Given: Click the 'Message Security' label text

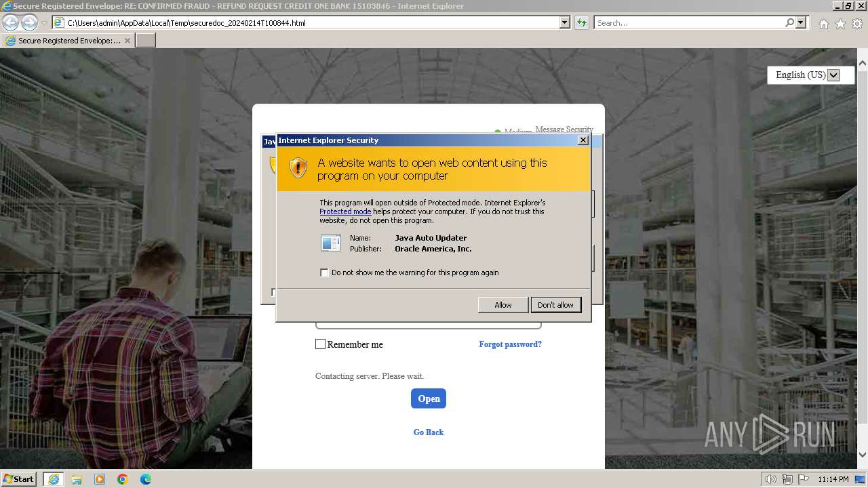Looking at the screenshot, I should (564, 129).
